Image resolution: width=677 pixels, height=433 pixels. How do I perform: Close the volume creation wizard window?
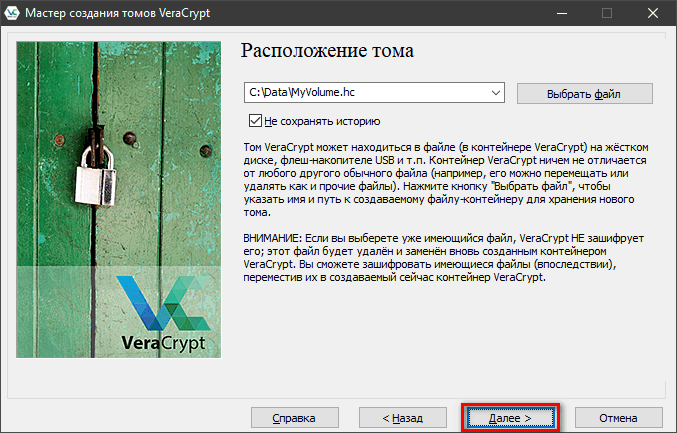click(653, 14)
